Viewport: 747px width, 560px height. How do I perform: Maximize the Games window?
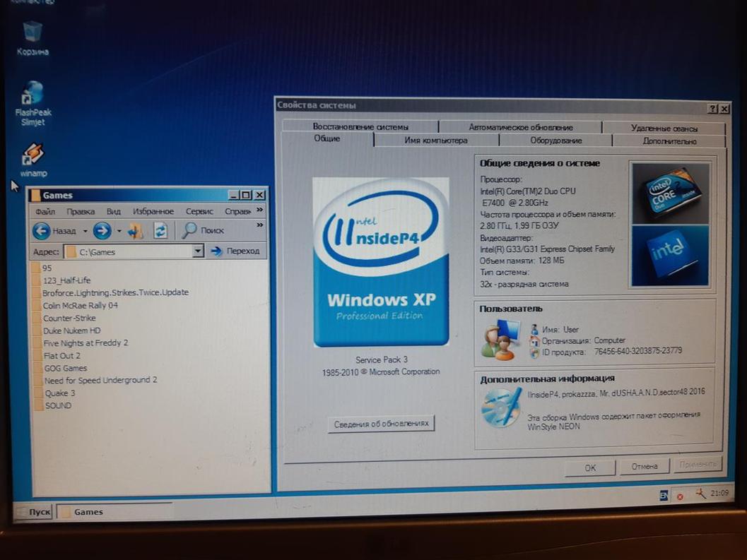pyautogui.click(x=246, y=195)
